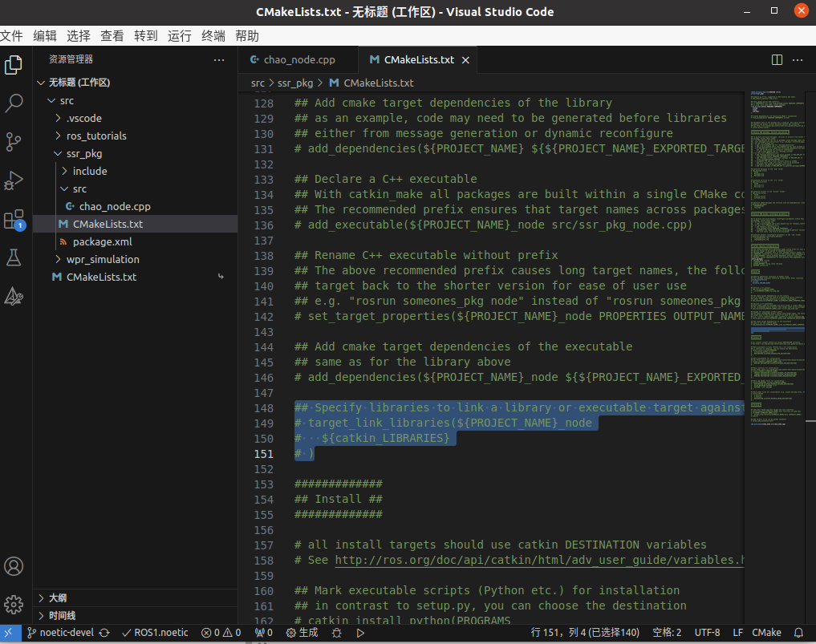Open the 转到 menu
The image size is (816, 644).
(x=146, y=36)
